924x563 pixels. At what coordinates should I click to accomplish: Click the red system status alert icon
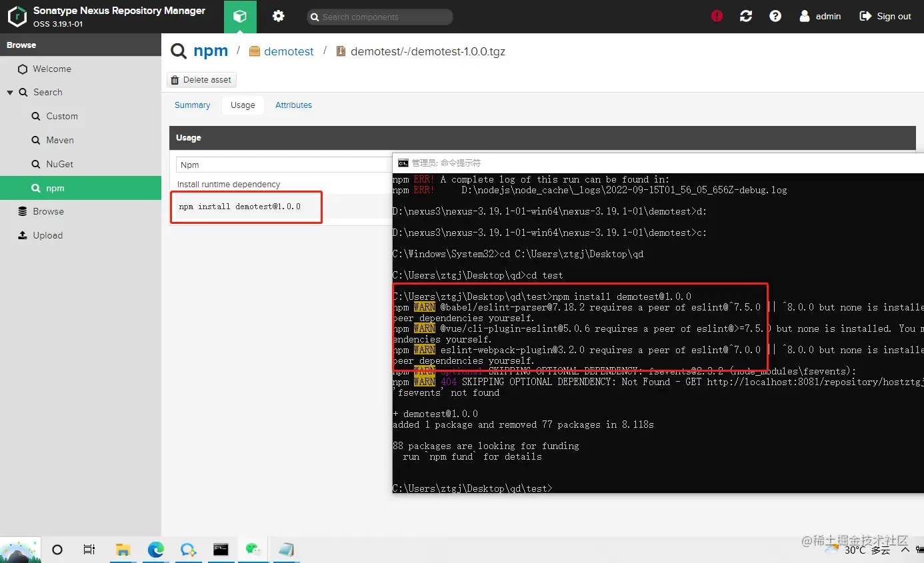(717, 16)
